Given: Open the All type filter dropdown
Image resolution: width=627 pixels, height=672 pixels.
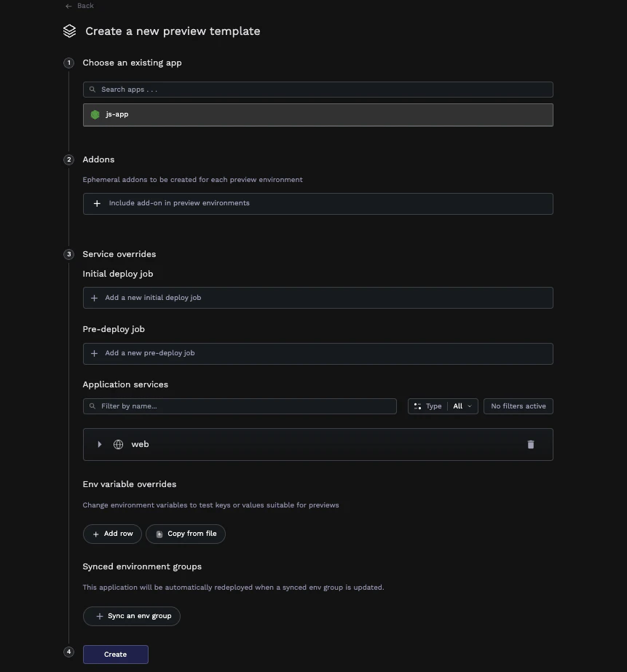Looking at the screenshot, I should coord(462,406).
